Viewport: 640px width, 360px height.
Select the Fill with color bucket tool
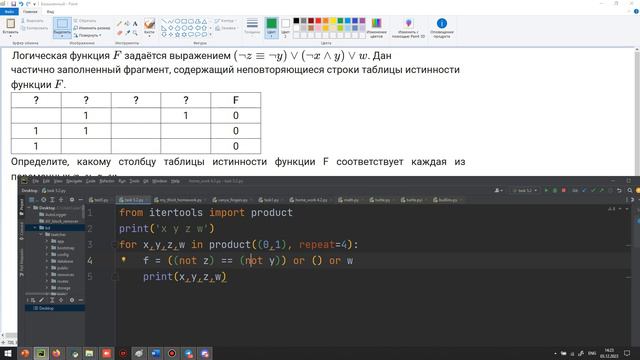pyautogui.click(x=127, y=24)
